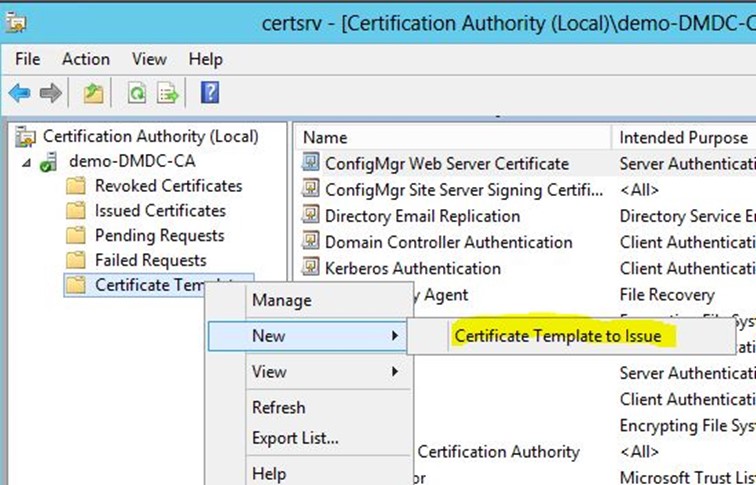Select Domain Controller Authentication row text
The image size is (756, 485).
448,242
